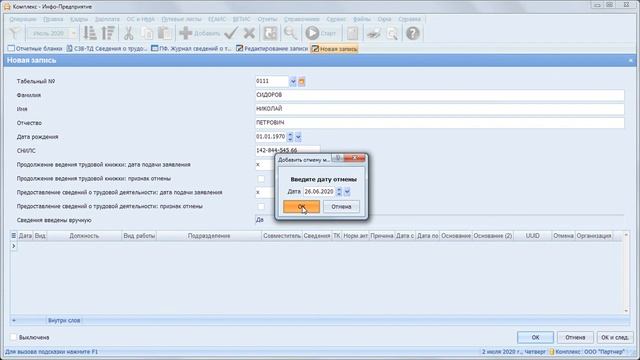Select the Новая запись tab
This screenshot has width=640, height=360.
334,49
